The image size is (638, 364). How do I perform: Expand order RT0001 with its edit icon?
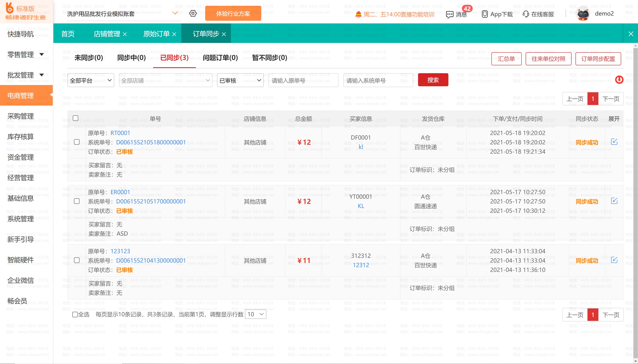click(x=614, y=142)
